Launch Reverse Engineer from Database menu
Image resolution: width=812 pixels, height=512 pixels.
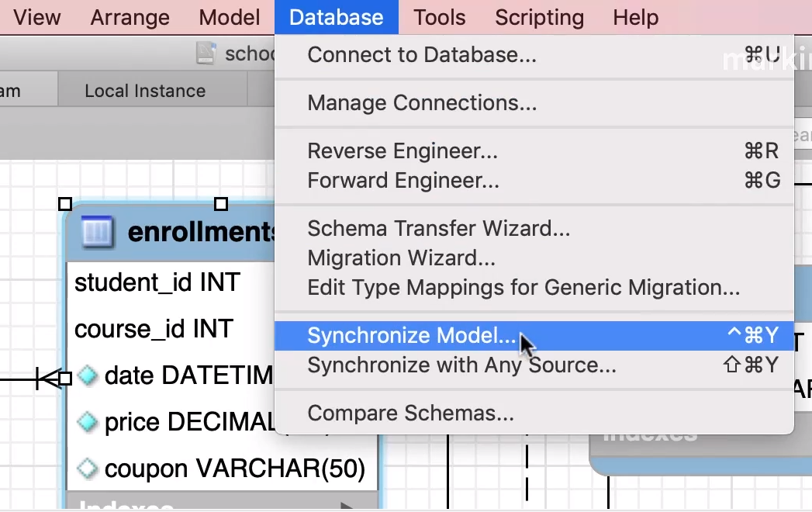click(x=402, y=151)
